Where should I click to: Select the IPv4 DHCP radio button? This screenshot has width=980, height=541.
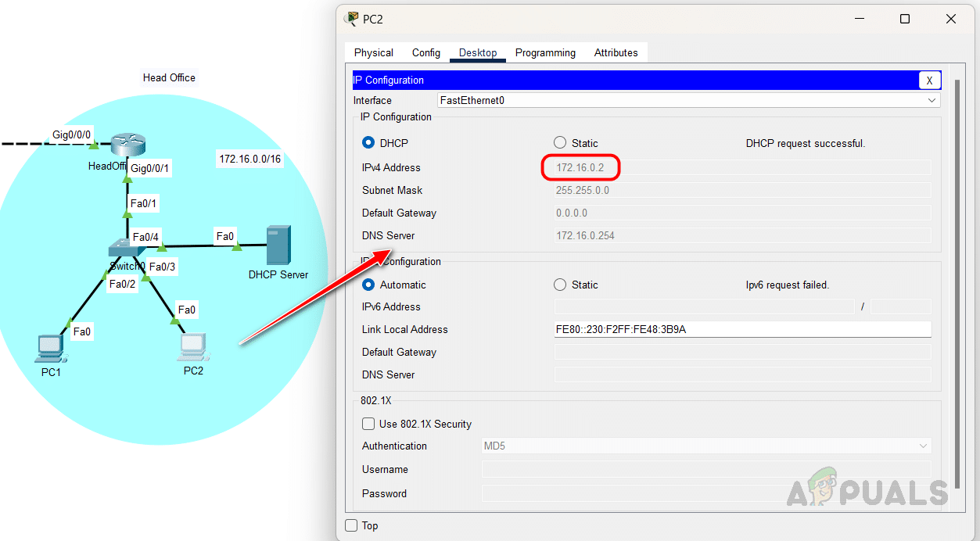click(368, 143)
